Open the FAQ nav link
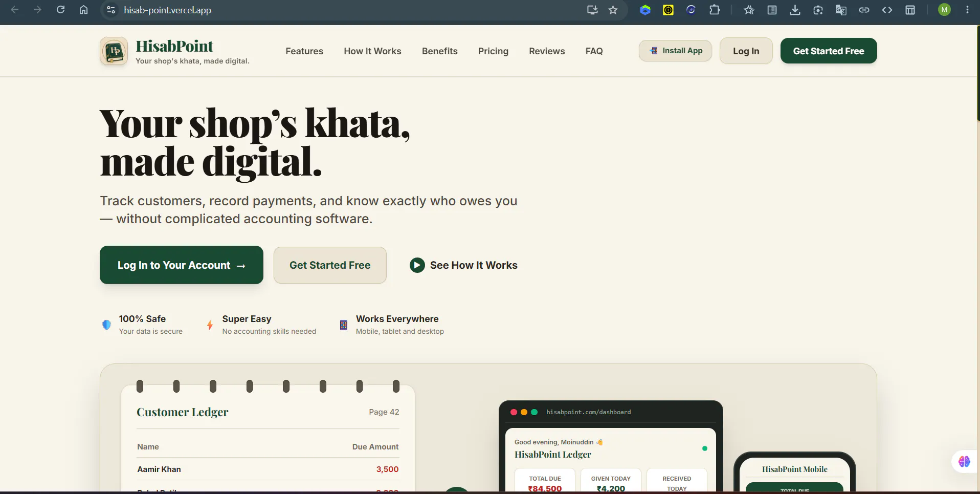Screen dimensions: 980x494 [x=594, y=51]
